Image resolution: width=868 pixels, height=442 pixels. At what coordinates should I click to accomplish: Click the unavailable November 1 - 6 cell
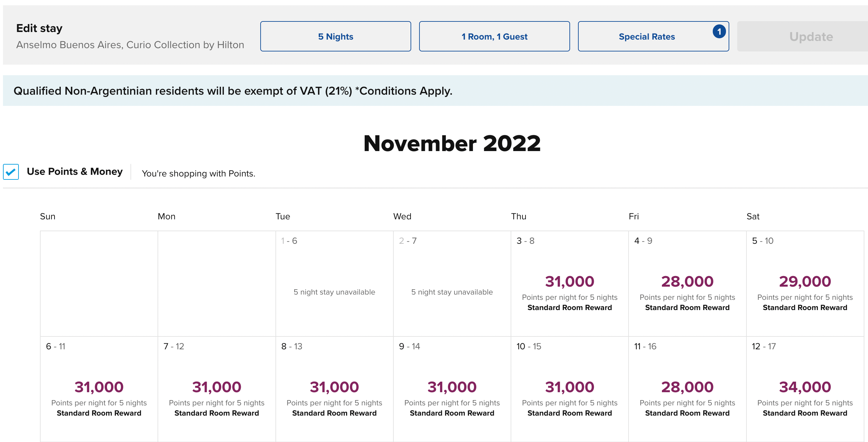(334, 292)
